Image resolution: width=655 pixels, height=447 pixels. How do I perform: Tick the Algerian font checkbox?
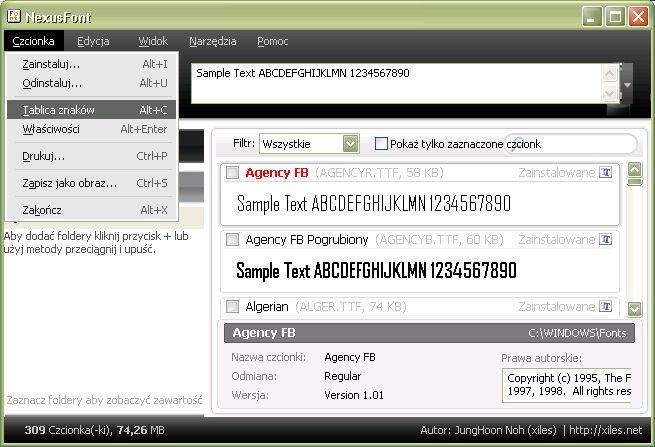[x=232, y=307]
